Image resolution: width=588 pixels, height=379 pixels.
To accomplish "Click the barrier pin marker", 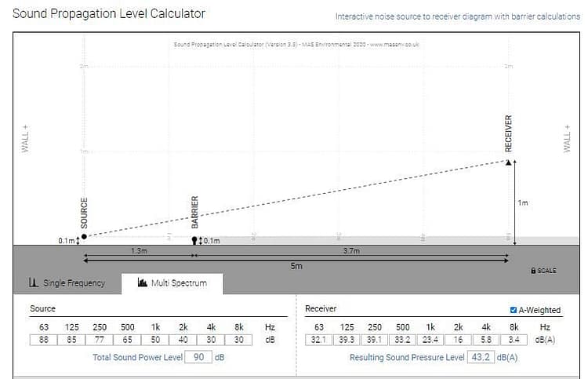I will [194, 239].
